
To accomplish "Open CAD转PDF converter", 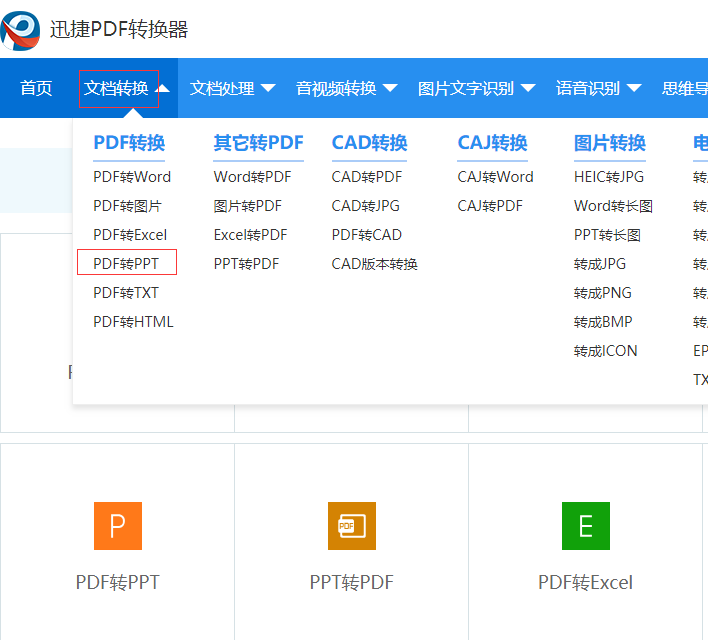I will pos(367,177).
